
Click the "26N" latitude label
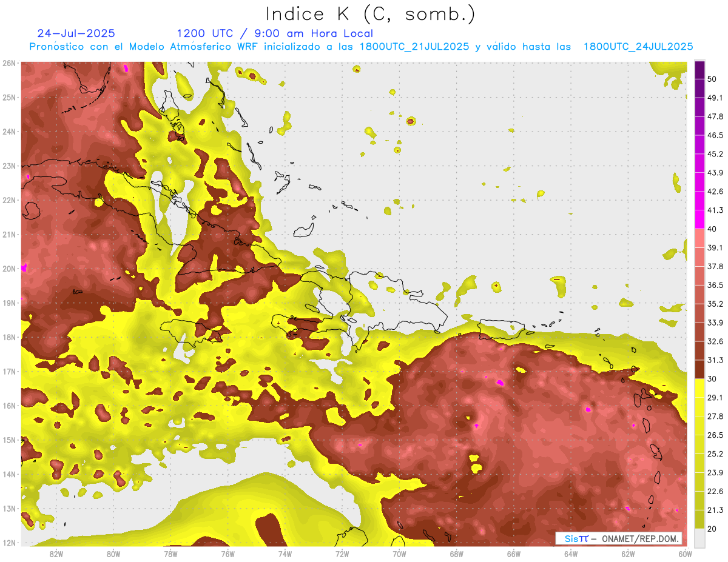click(9, 63)
